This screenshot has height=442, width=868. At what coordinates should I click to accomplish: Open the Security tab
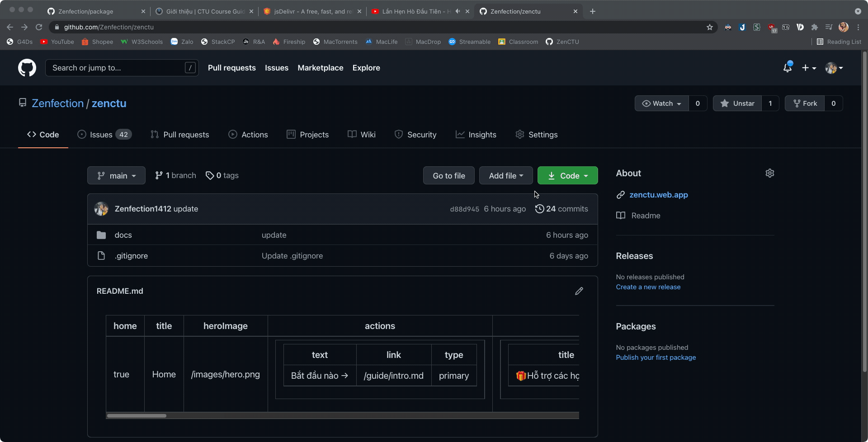415,135
